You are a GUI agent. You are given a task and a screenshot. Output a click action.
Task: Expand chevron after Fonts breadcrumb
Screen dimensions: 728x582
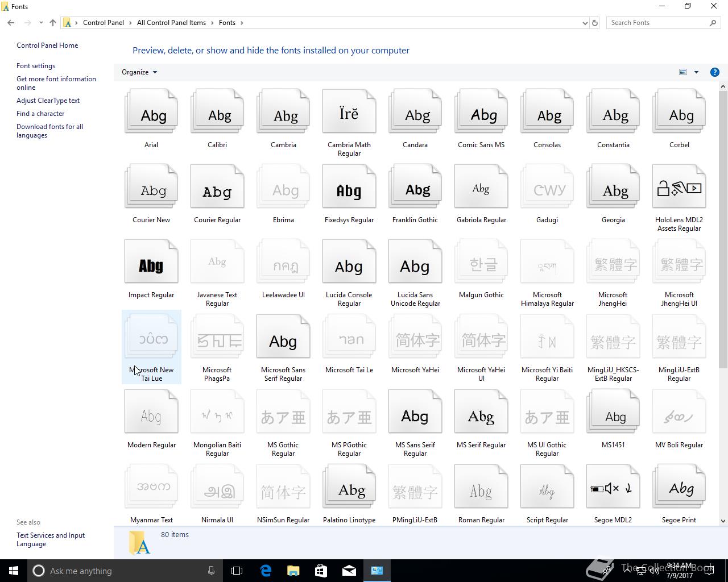click(x=242, y=23)
